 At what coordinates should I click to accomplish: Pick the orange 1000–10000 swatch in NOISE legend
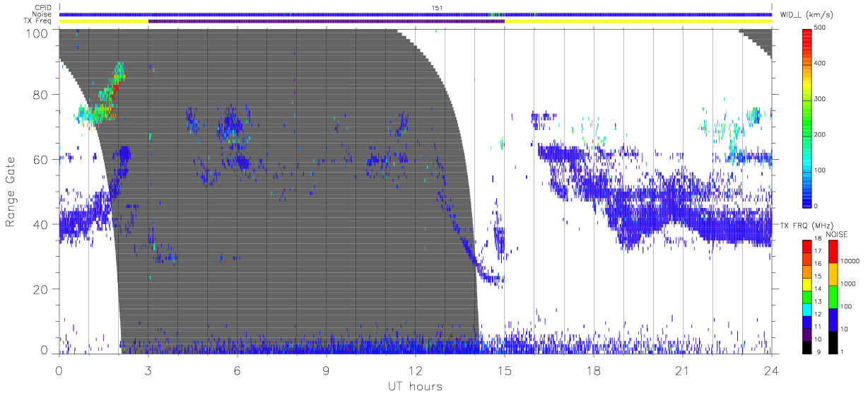pyautogui.click(x=833, y=274)
